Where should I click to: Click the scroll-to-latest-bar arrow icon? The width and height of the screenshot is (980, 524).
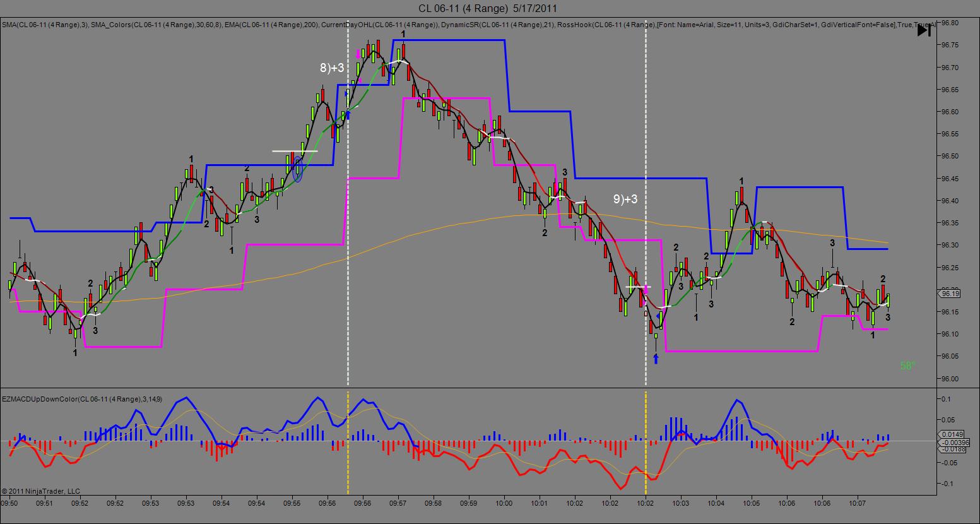(x=923, y=30)
